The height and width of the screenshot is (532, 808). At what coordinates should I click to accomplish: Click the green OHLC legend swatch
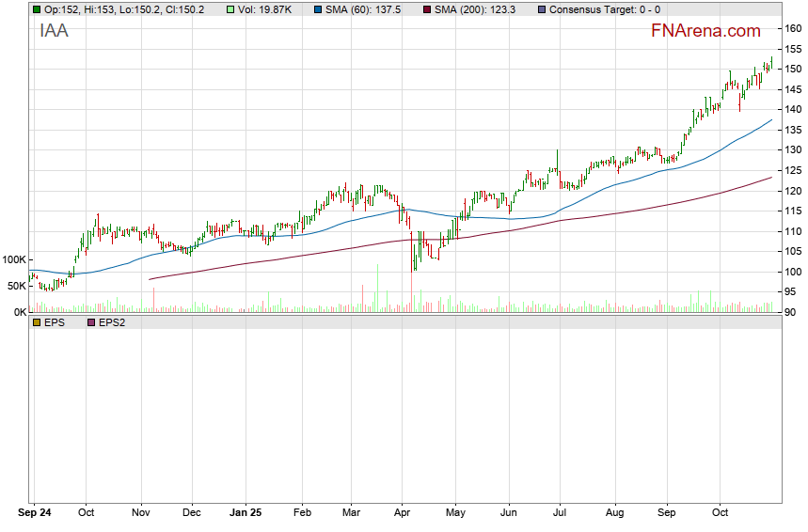(36, 9)
